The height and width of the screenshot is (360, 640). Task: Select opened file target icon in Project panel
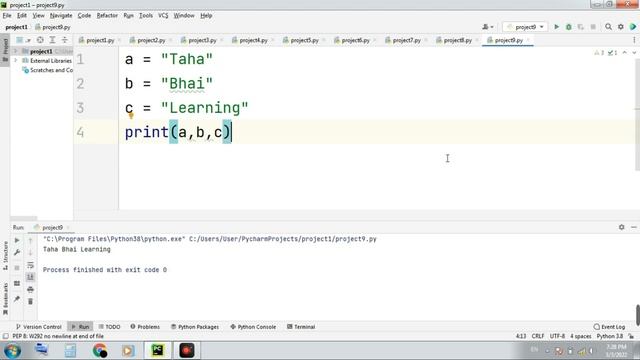[x=40, y=40]
